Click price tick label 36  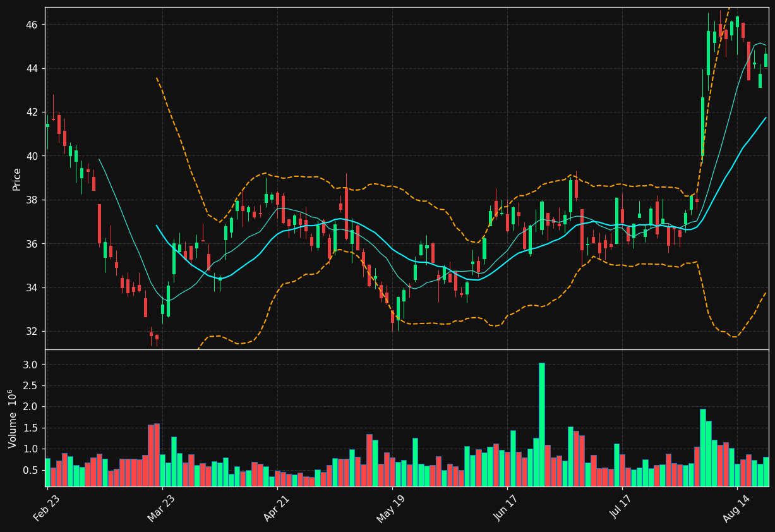click(33, 244)
